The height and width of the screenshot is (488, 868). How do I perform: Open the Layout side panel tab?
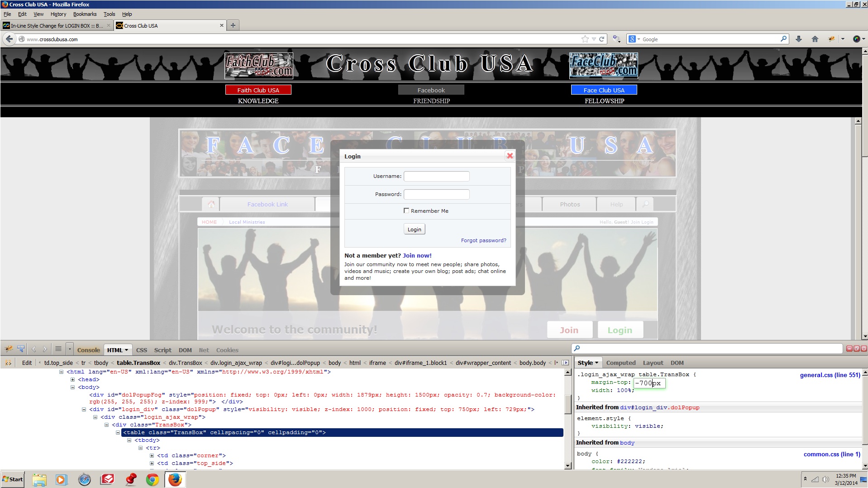653,363
